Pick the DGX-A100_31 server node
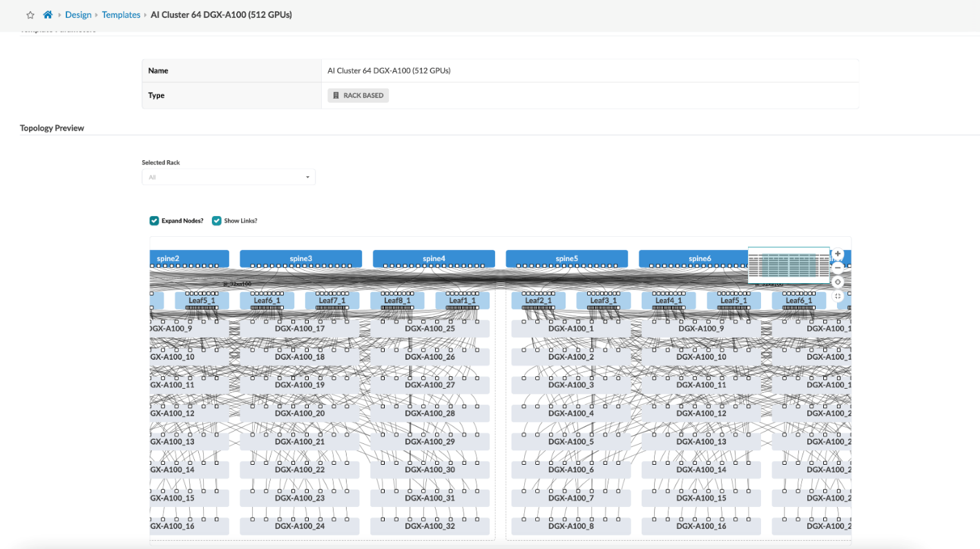Viewport: 980px width, 549px height. tap(430, 499)
